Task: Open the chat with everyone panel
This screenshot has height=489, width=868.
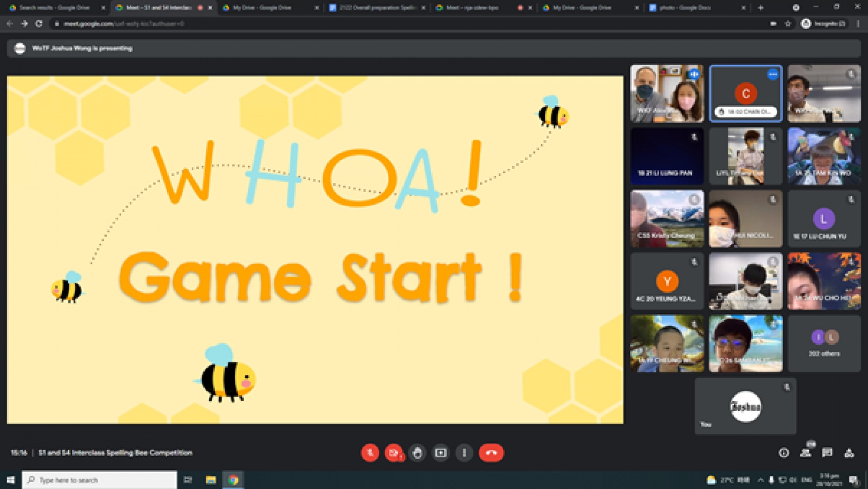Action: click(x=827, y=453)
